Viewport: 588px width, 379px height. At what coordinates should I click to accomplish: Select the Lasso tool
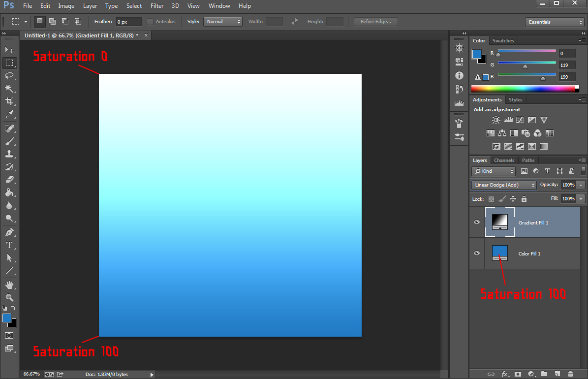[9, 76]
